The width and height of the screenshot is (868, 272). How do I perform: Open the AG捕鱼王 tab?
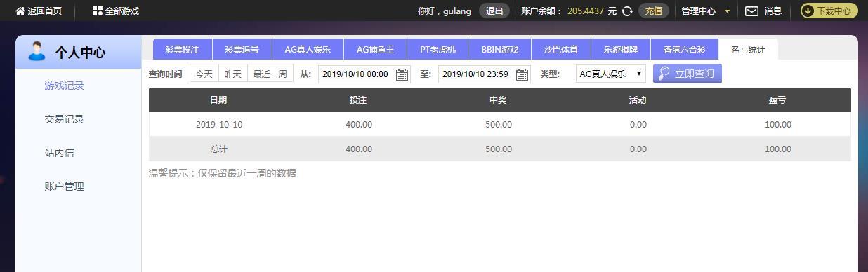(x=376, y=50)
